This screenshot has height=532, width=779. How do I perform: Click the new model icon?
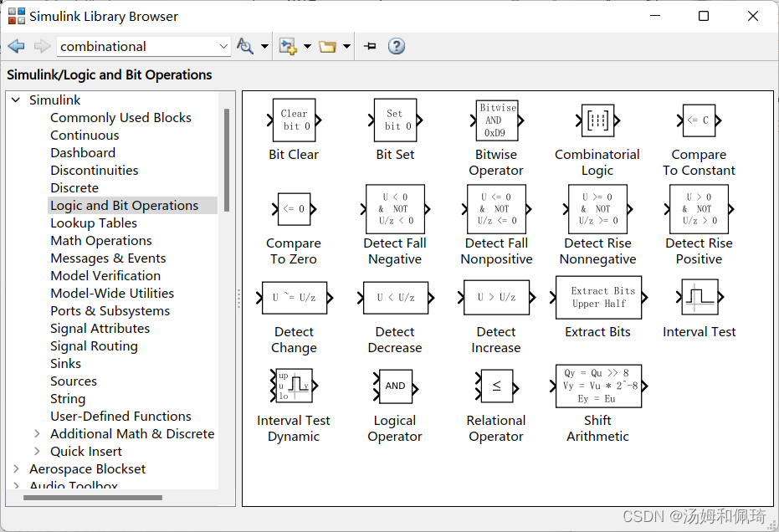[288, 46]
